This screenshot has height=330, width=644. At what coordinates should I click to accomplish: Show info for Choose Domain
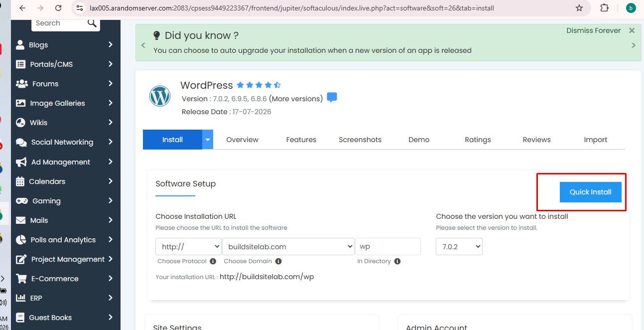278,261
